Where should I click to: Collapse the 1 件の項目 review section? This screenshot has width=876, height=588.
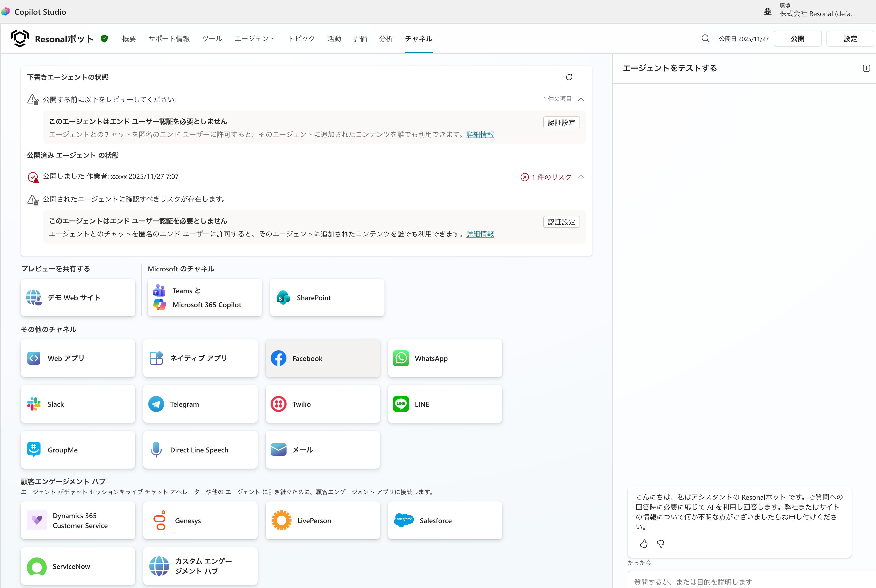(581, 99)
